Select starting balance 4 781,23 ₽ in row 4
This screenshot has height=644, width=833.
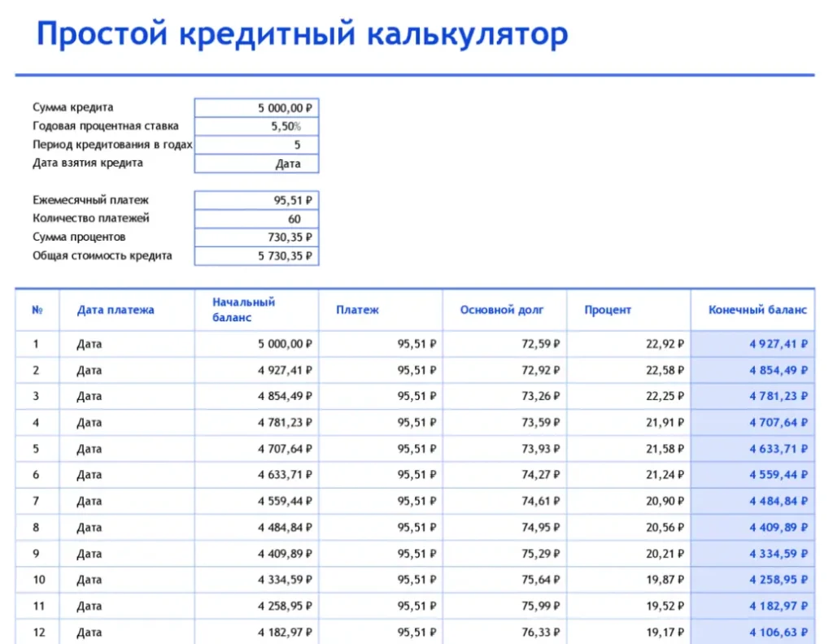click(256, 423)
